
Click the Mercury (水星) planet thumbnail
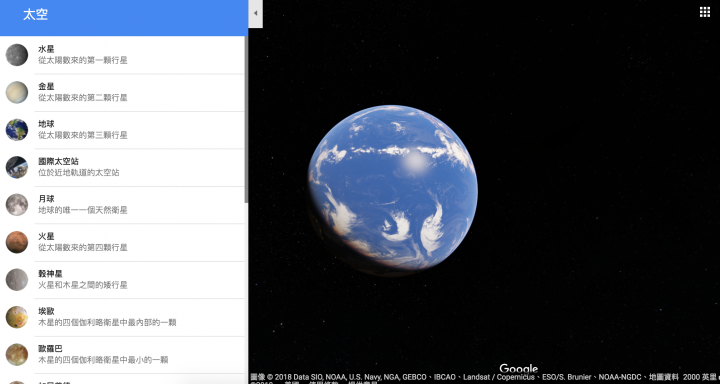click(17, 55)
